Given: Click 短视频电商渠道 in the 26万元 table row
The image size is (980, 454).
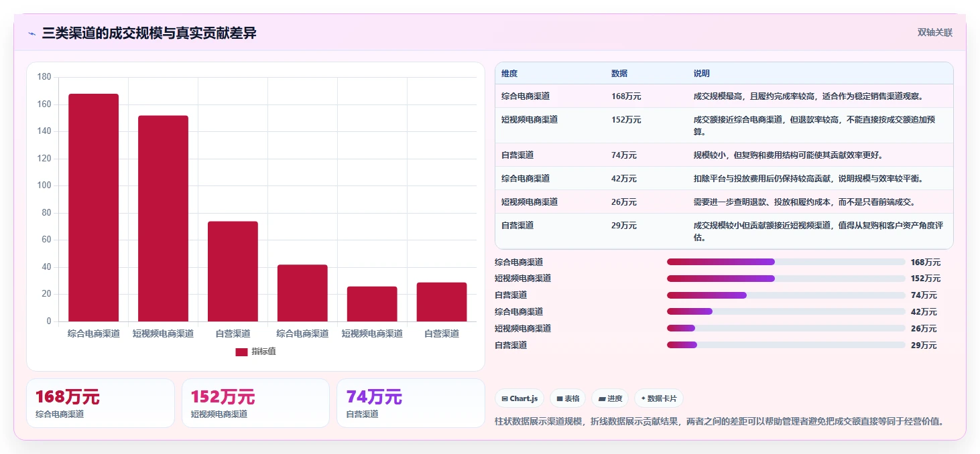Looking at the screenshot, I should click(x=530, y=202).
